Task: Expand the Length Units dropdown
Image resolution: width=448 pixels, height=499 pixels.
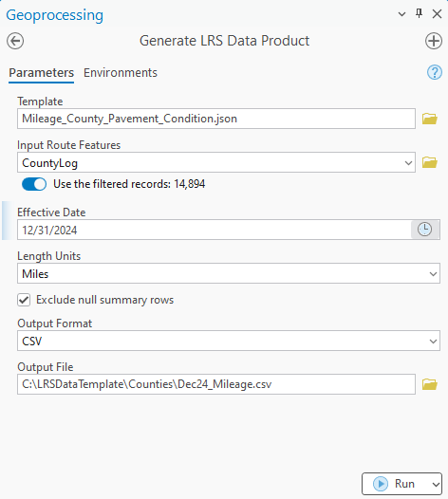Action: pyautogui.click(x=433, y=273)
